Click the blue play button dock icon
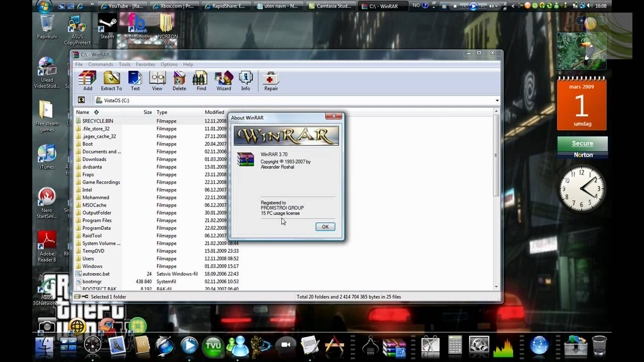 click(189, 346)
